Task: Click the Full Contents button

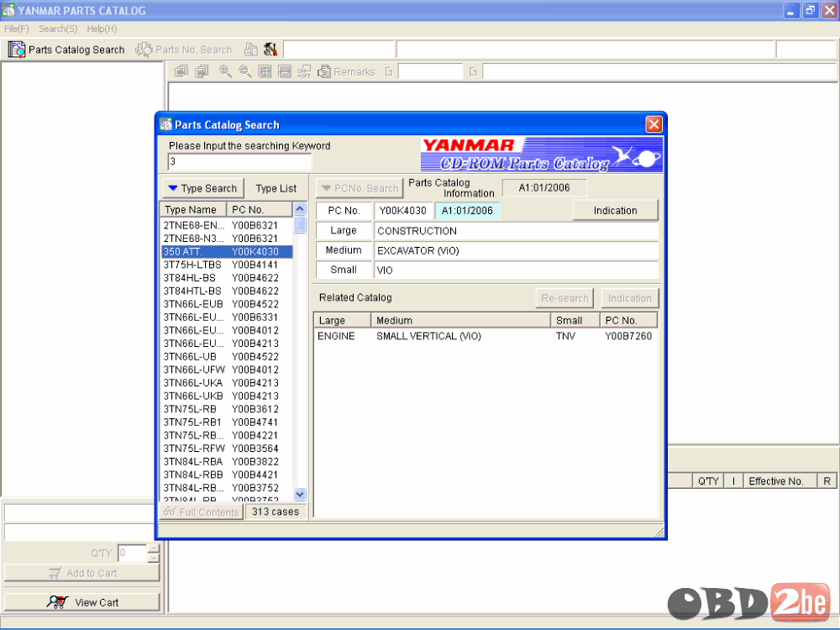Action: click(x=202, y=512)
